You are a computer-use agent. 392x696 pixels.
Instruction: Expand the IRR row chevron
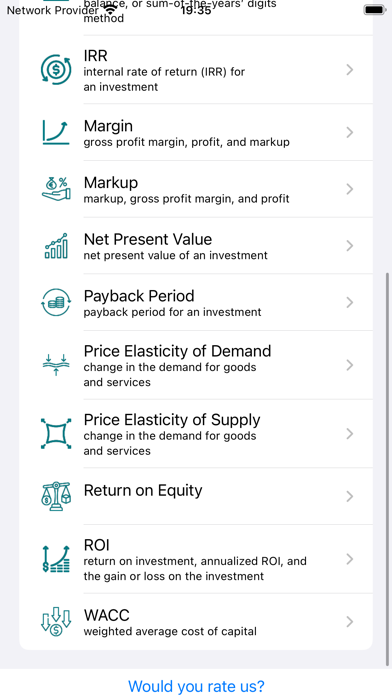point(350,70)
